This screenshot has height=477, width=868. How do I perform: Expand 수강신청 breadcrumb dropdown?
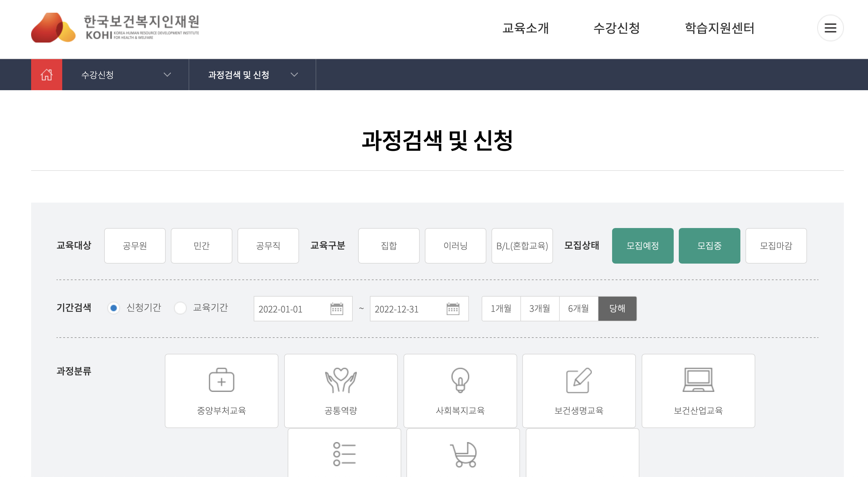click(125, 75)
